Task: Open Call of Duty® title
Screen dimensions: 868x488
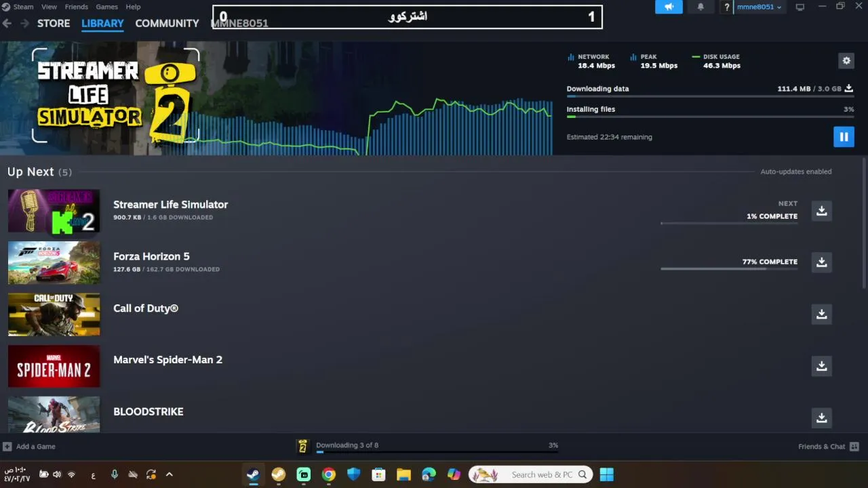Action: click(x=146, y=308)
